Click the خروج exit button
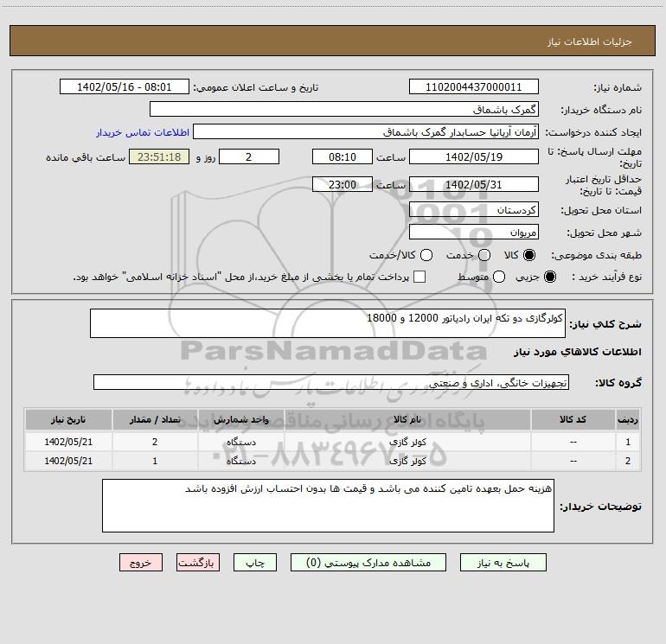This screenshot has height=644, width=666. [x=141, y=563]
